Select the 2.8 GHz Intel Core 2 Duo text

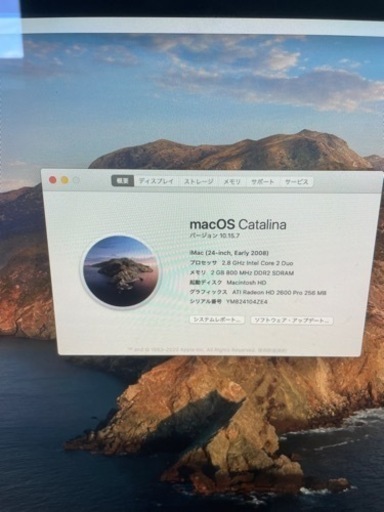point(258,263)
